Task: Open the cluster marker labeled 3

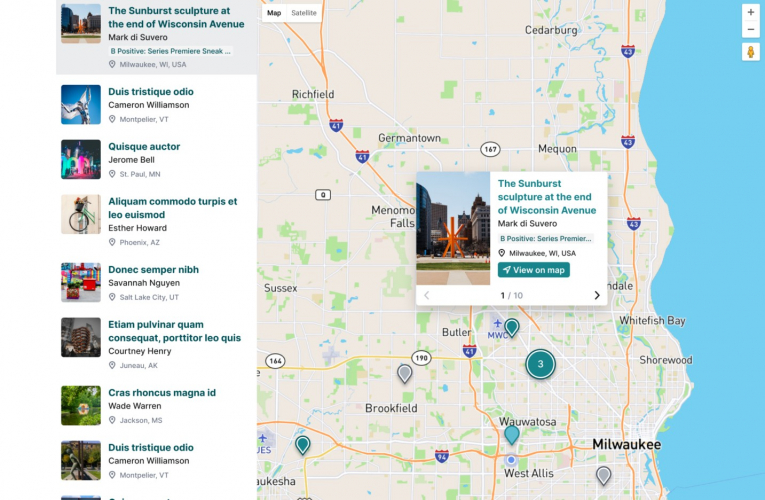Action: [x=541, y=364]
